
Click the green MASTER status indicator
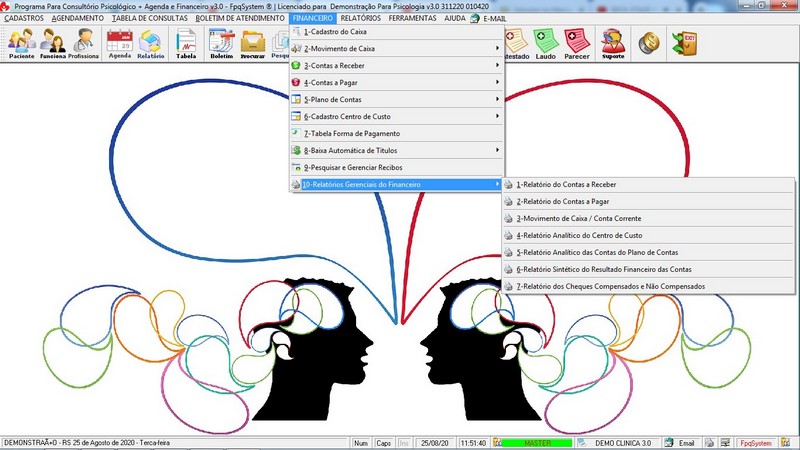[536, 442]
